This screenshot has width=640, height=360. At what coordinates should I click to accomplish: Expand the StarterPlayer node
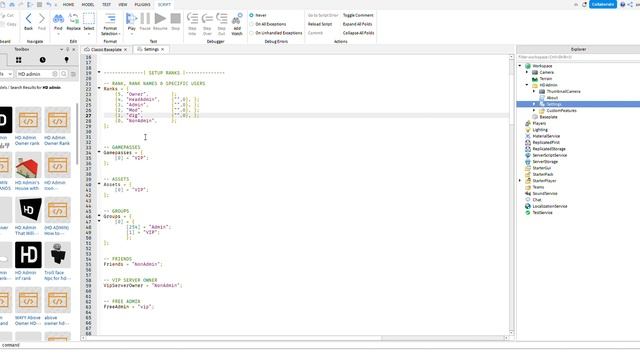[520, 180]
